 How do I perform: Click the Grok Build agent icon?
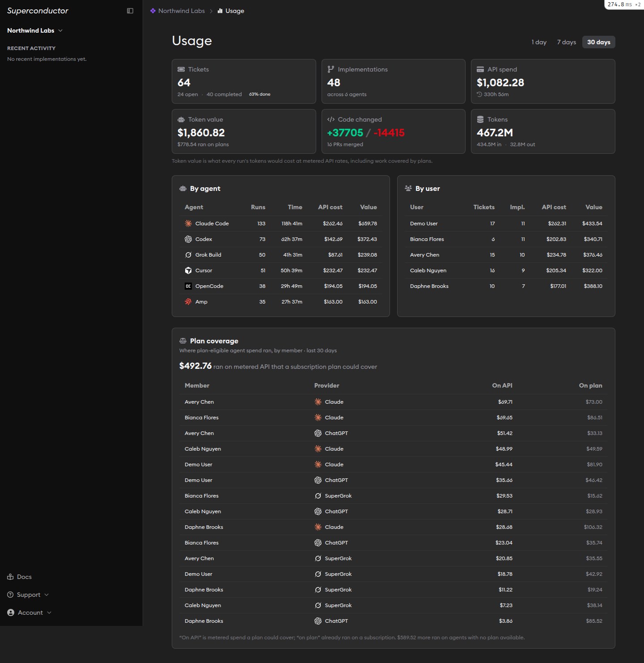[188, 255]
